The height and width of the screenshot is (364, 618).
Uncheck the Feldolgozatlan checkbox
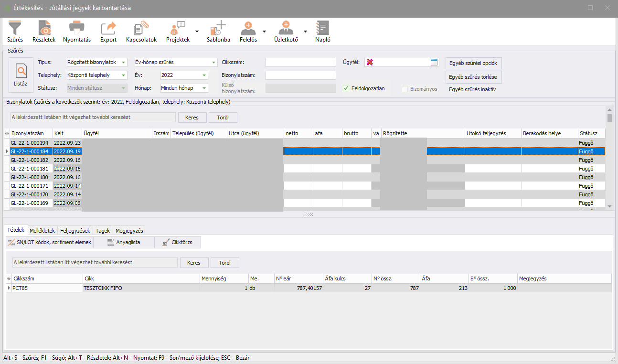346,88
